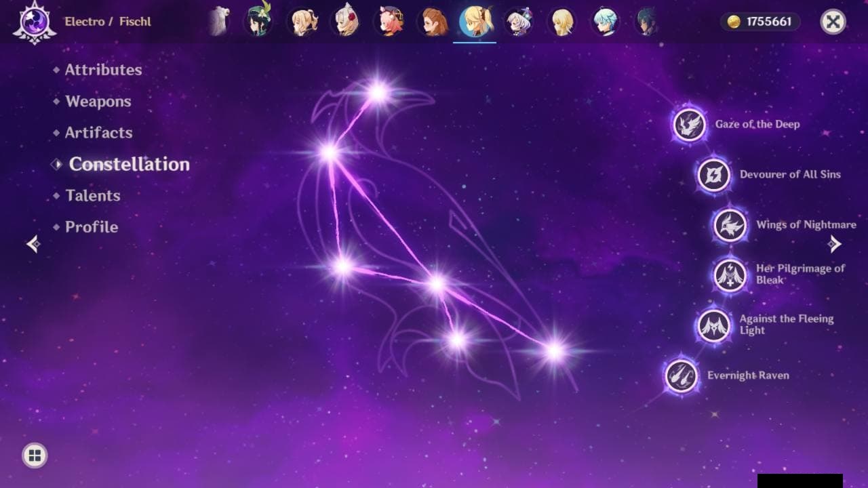Select the Devourer of All Sins node
868x488 pixels.
[713, 175]
